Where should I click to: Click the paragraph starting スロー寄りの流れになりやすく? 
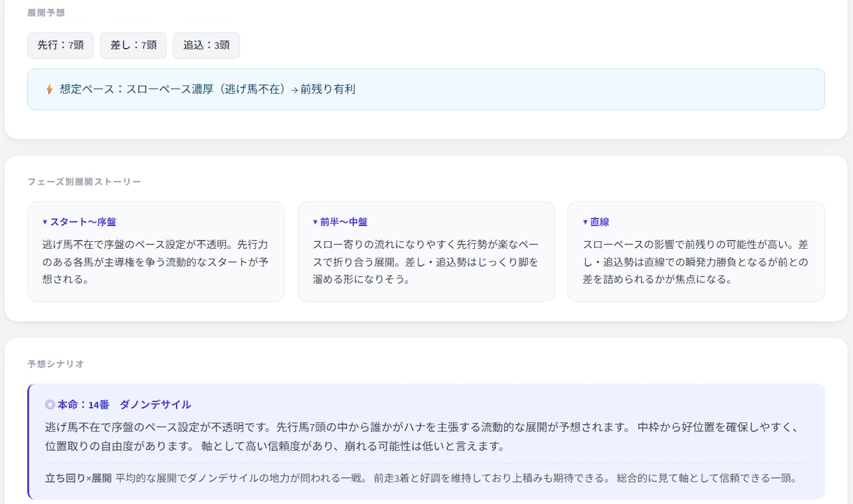pos(426,262)
